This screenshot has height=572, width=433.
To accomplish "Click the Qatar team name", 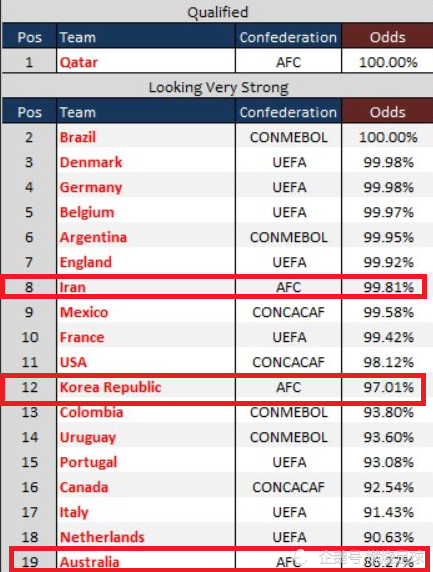I will [x=79, y=62].
